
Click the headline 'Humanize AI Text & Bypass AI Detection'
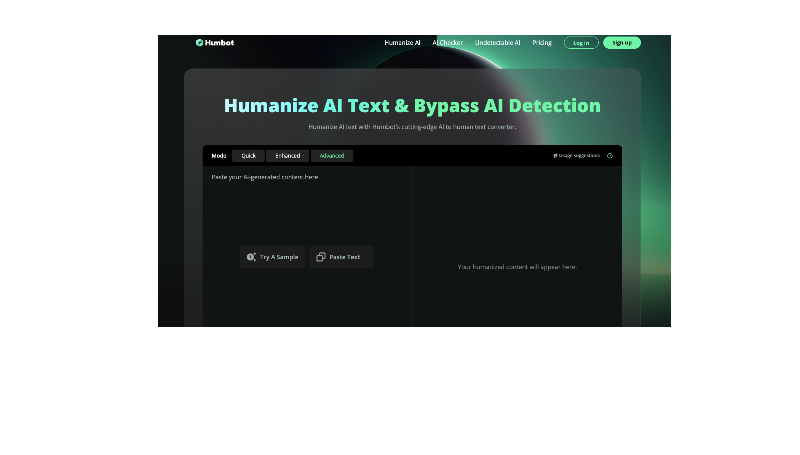click(x=412, y=106)
